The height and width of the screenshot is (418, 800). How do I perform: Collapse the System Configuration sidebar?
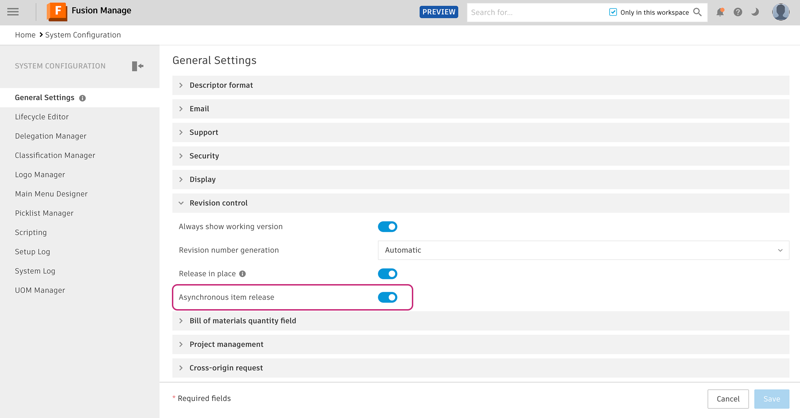(x=137, y=66)
